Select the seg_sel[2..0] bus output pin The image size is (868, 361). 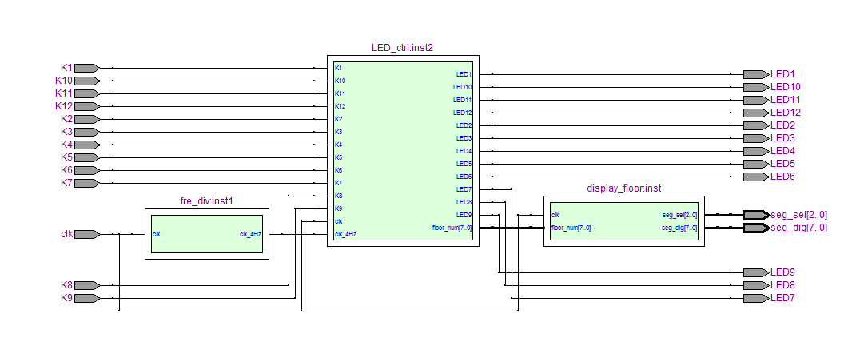coord(756,215)
